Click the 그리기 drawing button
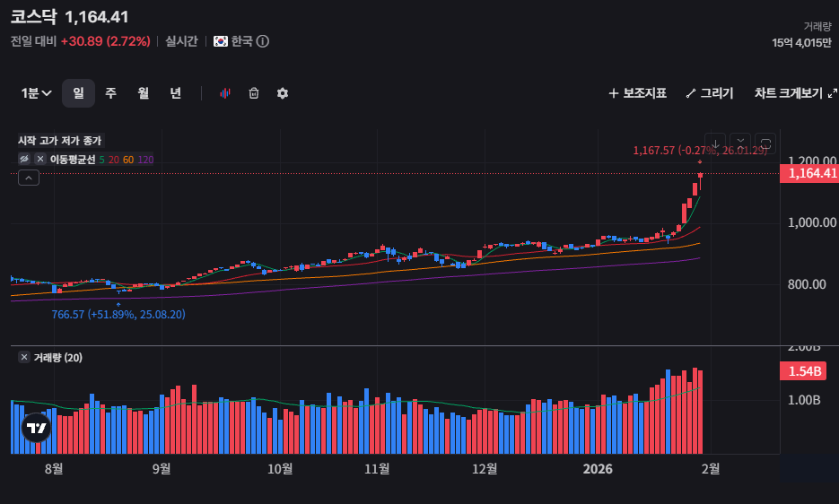Image resolution: width=839 pixels, height=504 pixels. [710, 93]
